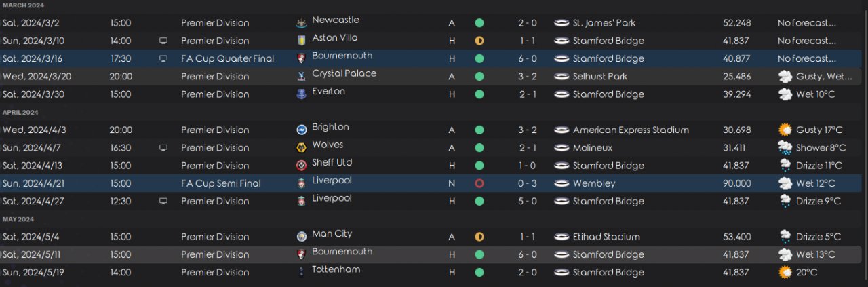
Task: Open the Everton team link
Action: point(329,92)
